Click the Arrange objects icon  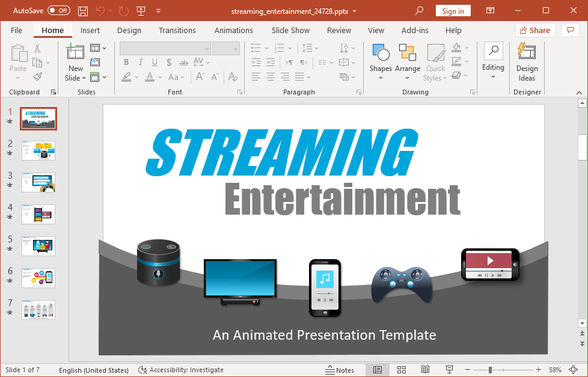click(x=407, y=59)
